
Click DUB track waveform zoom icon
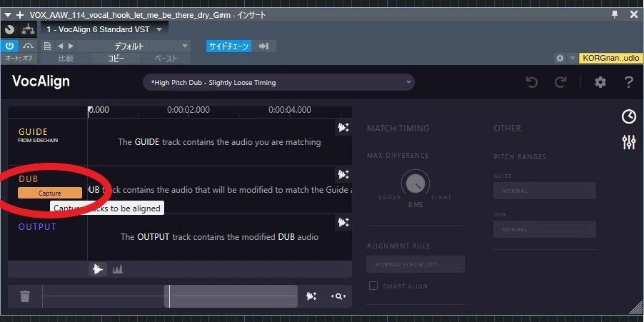(343, 175)
